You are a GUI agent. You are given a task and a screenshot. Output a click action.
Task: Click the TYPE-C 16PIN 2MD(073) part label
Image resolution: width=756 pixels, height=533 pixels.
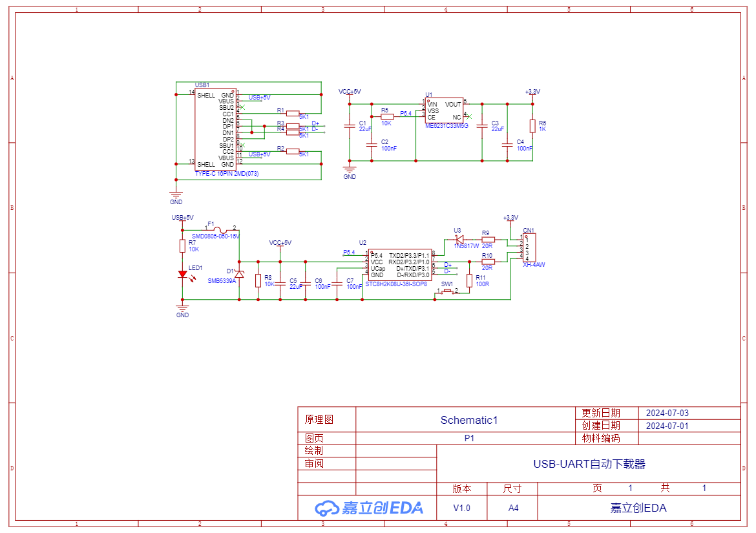[227, 174]
